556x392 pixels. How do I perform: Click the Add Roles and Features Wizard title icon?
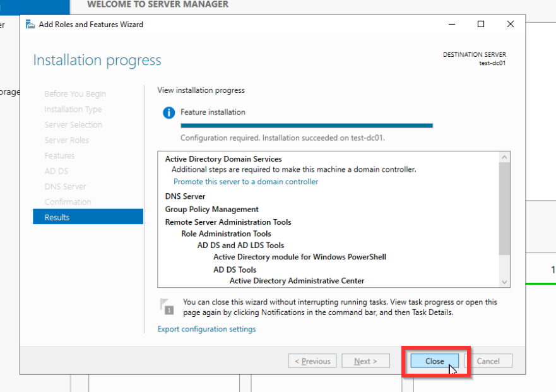[30, 25]
